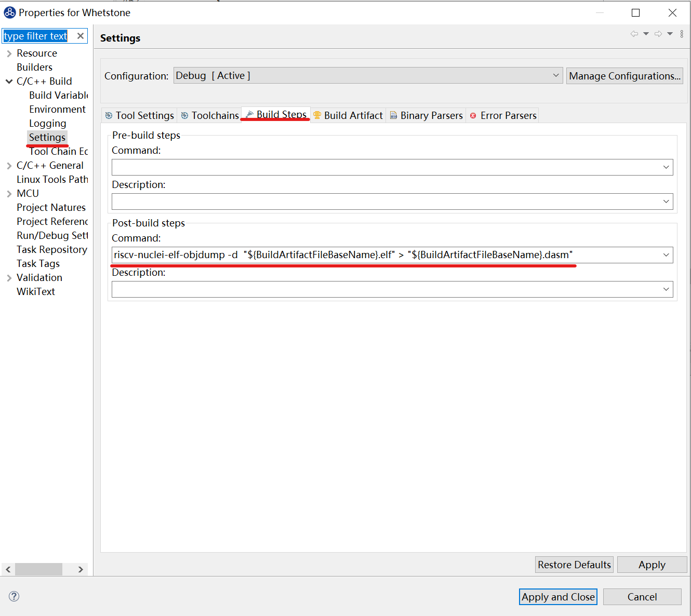
Task: Click the Apply button
Action: pos(652,565)
